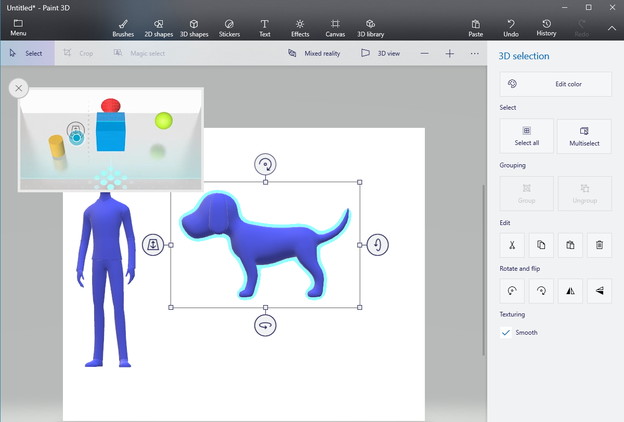624x422 pixels.
Task: Open the Brushes tool tab
Action: [123, 27]
